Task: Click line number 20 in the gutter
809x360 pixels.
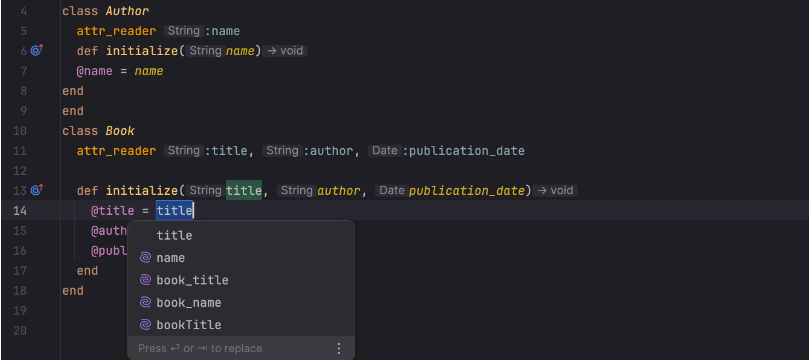Action: (20, 331)
